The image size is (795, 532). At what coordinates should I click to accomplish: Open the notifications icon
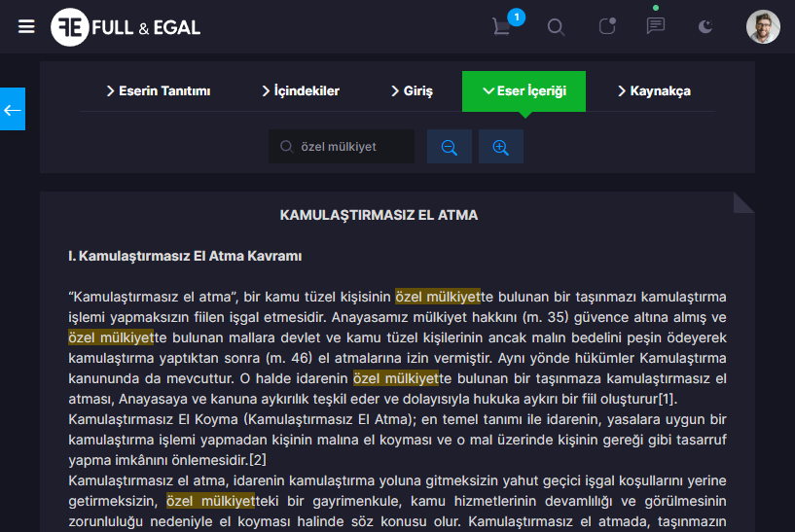pos(607,26)
